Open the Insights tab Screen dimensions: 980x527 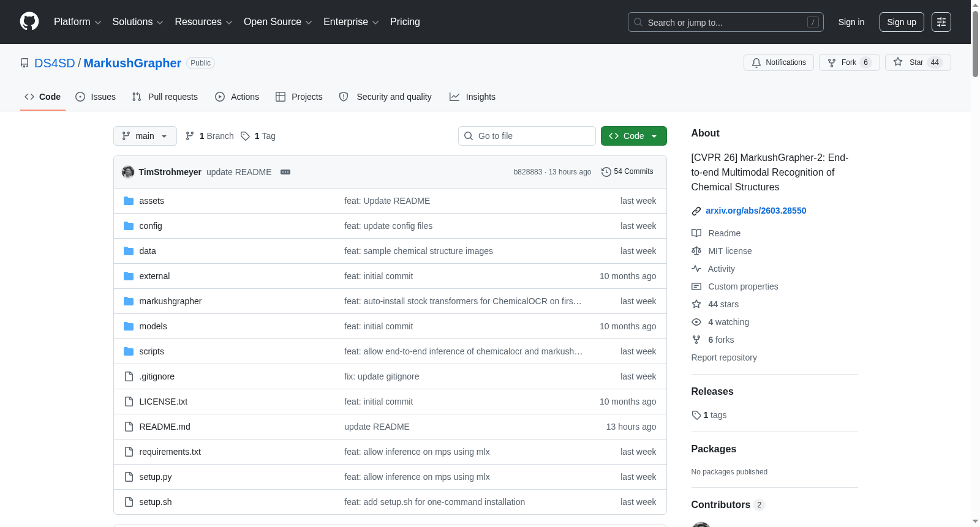pos(472,97)
